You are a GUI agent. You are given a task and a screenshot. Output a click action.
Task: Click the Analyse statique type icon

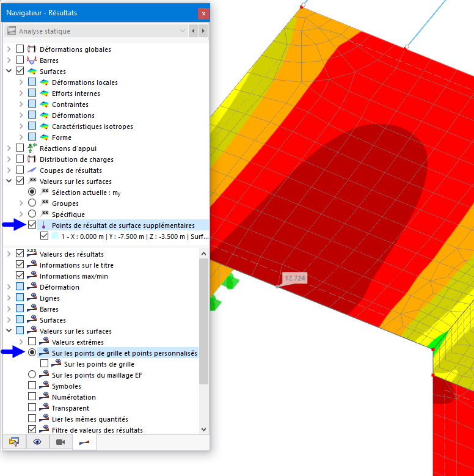[x=12, y=31]
